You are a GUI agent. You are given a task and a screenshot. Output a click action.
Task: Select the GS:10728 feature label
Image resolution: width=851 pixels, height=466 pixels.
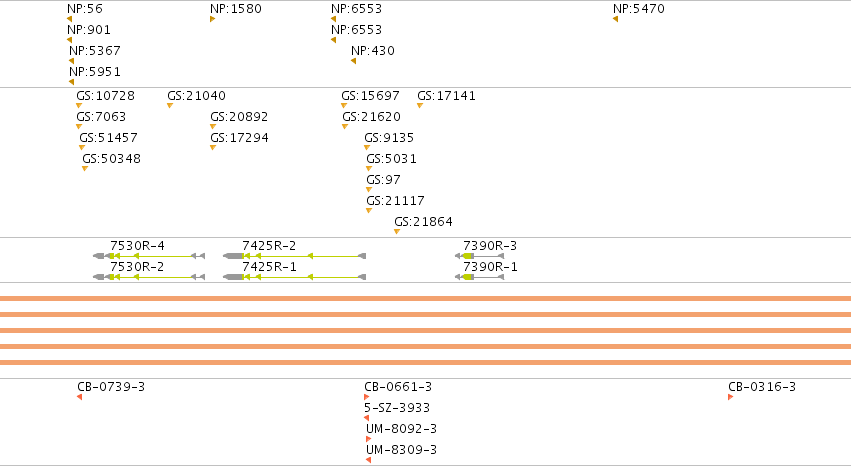click(105, 95)
